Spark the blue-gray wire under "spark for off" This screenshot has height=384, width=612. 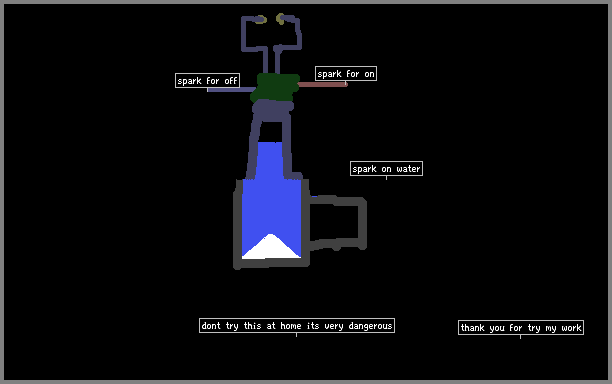click(231, 90)
